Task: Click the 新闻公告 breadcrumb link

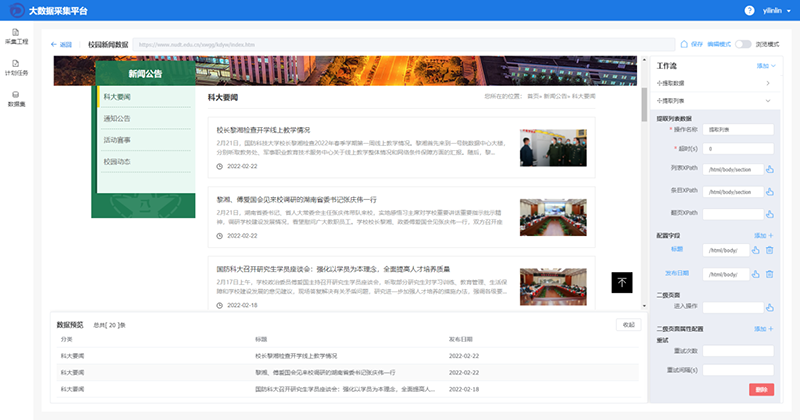Action: click(x=555, y=96)
